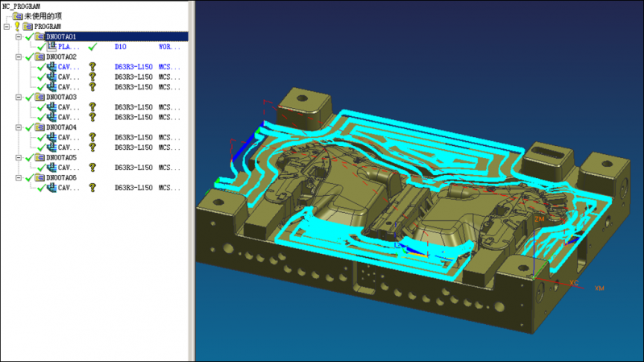Click the NC_PROGRAM column header
Viewport: 644px width, 362px height.
point(22,6)
